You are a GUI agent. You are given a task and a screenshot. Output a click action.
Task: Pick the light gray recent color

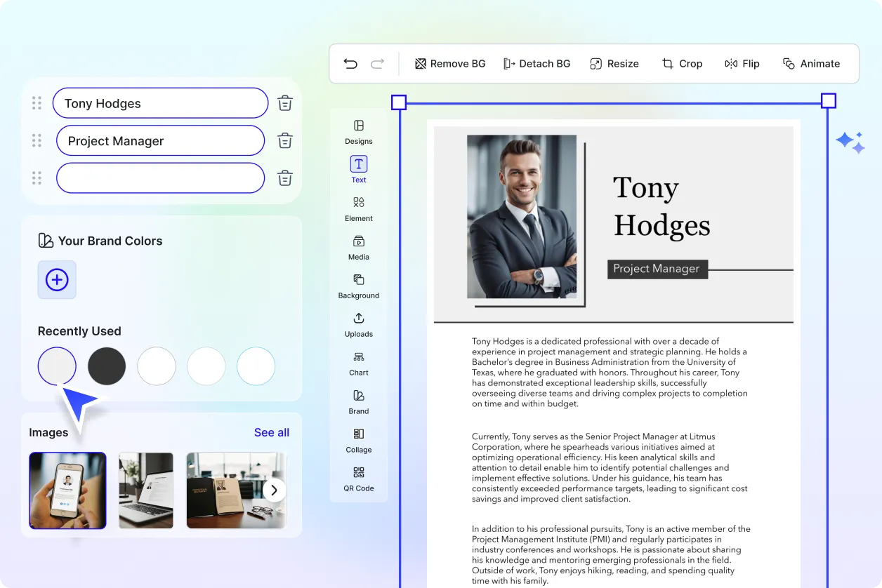point(57,366)
